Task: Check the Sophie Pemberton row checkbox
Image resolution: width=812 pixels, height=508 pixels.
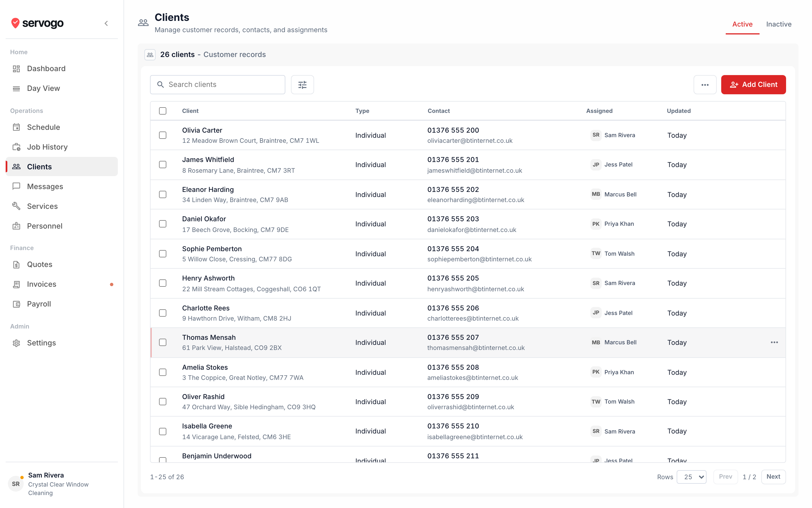Action: (x=163, y=254)
